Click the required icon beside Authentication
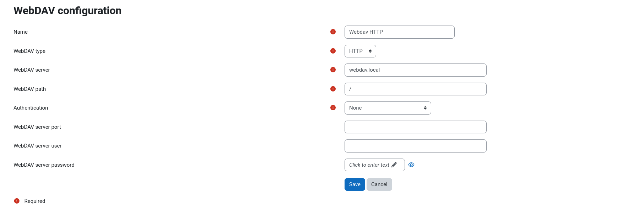The image size is (644, 216). point(333,107)
